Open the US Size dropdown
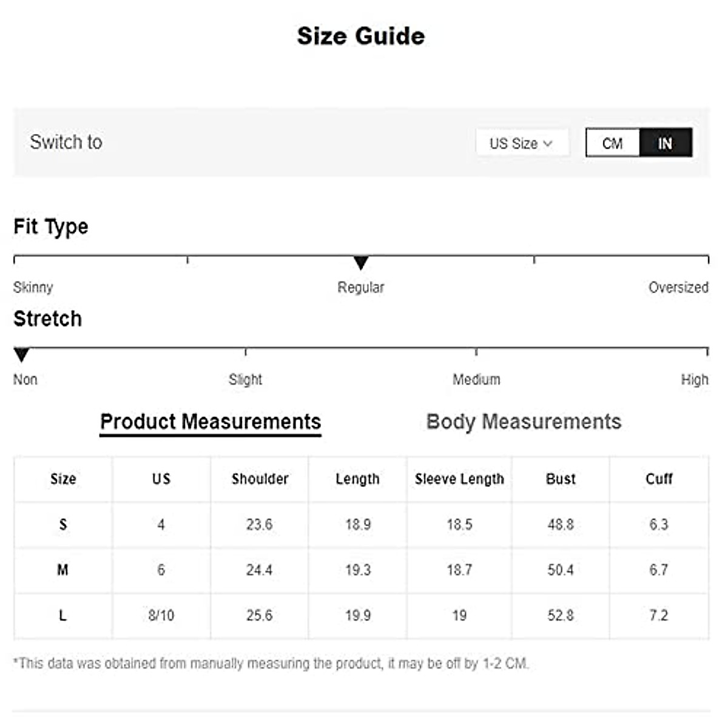The width and height of the screenshot is (728, 728). click(521, 143)
